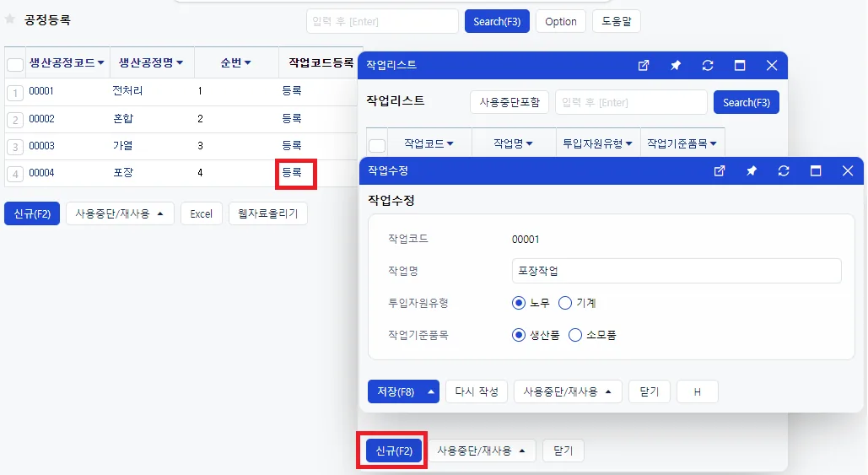Screen dimensions: 868x475
Task: Open the Option button
Action: [561, 21]
